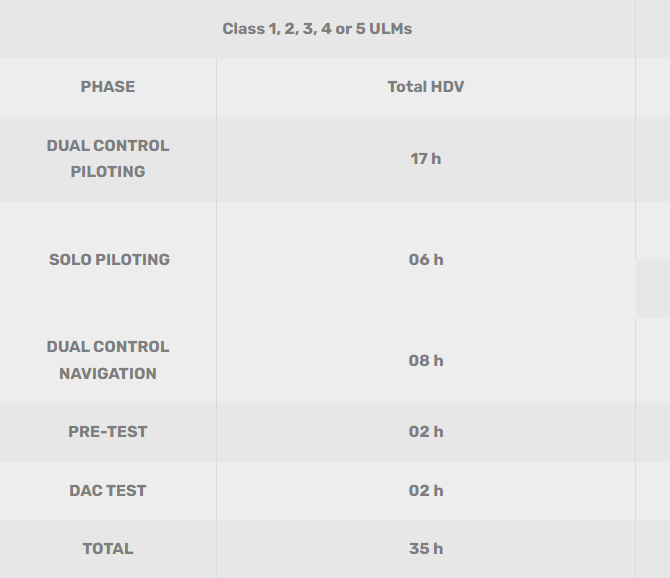
Task: Click the empty cell right of "Total HDV"
Action: [x=653, y=87]
